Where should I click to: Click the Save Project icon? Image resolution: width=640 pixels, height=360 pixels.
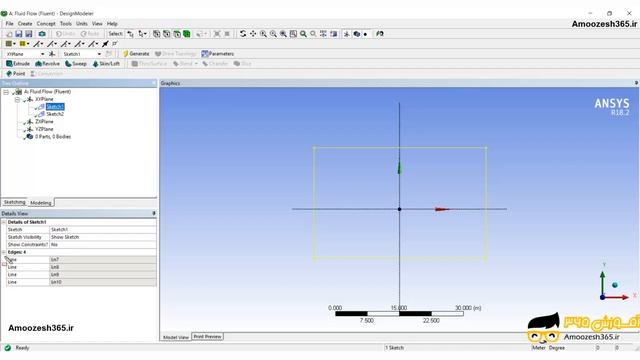19,34
